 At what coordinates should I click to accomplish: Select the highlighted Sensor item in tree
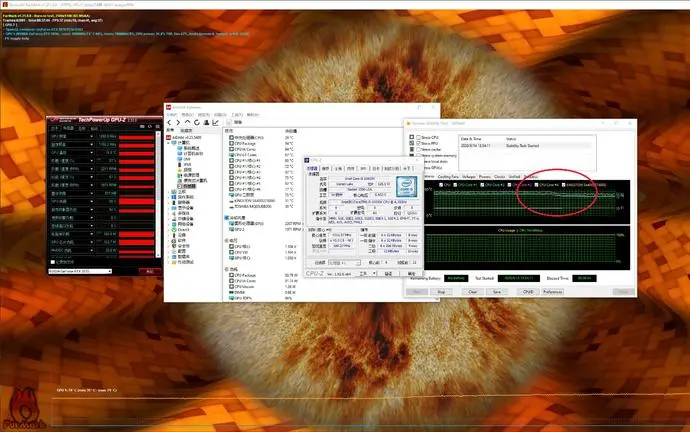click(x=187, y=186)
